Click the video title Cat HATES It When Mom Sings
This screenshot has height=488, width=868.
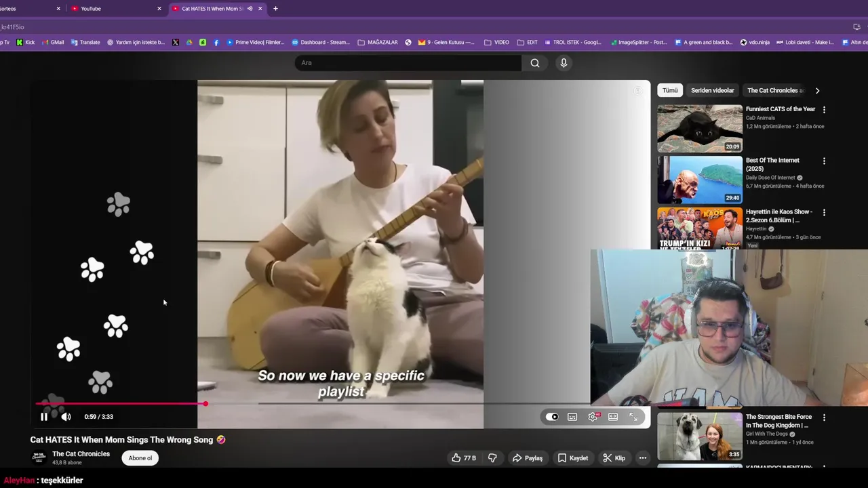coord(127,440)
